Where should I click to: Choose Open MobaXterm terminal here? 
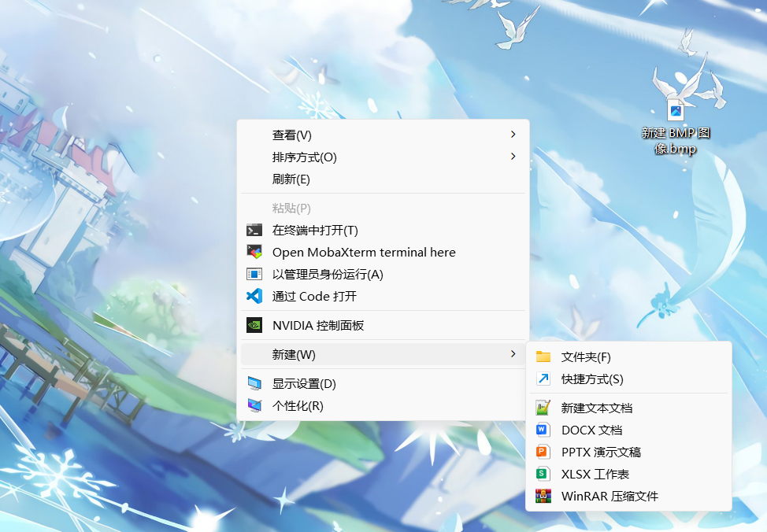pos(383,252)
